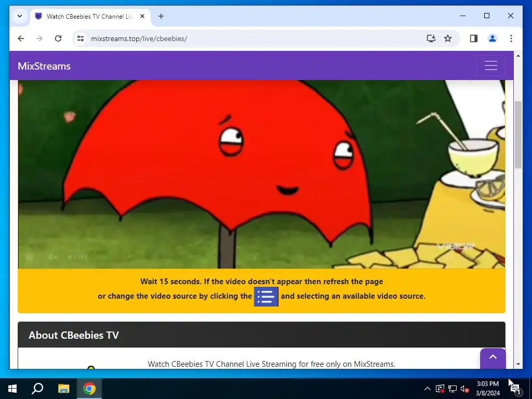The width and height of the screenshot is (532, 399).
Task: Show hidden system tray icons
Action: pyautogui.click(x=428, y=389)
